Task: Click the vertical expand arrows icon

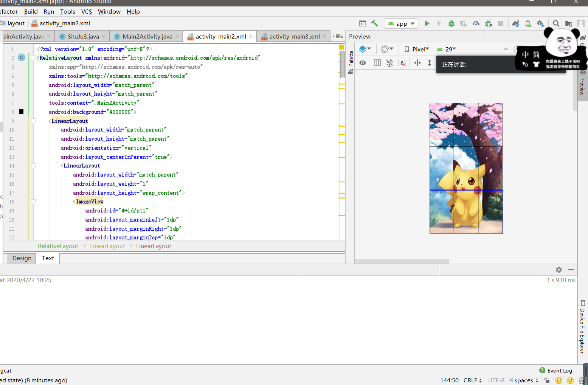Action: [430, 63]
